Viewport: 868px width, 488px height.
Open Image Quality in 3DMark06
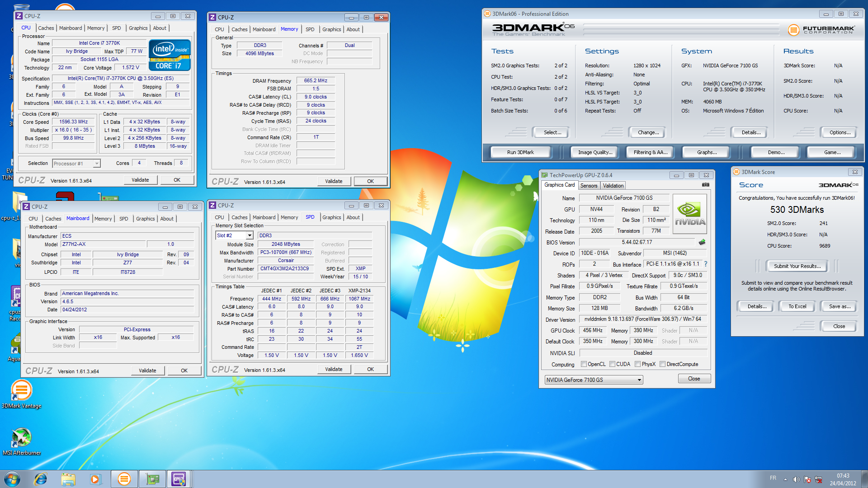pos(595,152)
